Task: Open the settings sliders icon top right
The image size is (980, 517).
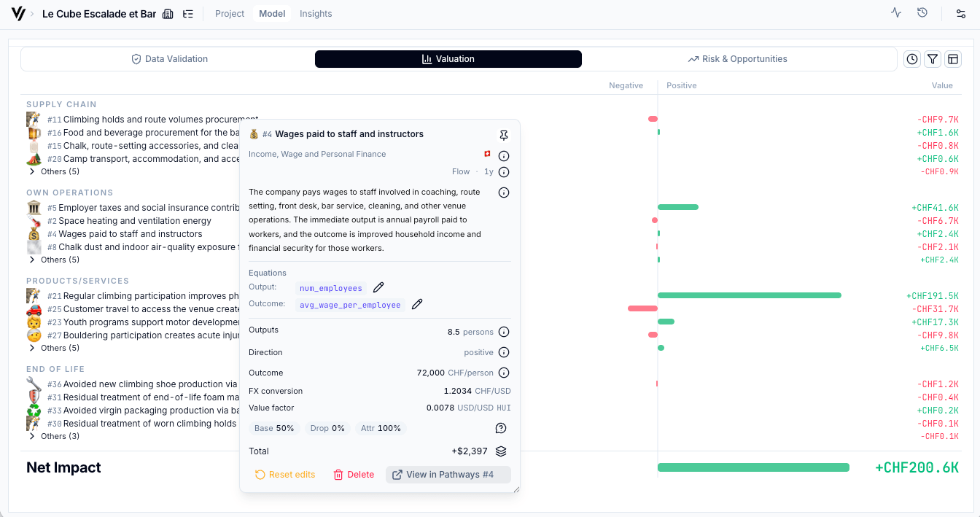Action: [960, 13]
